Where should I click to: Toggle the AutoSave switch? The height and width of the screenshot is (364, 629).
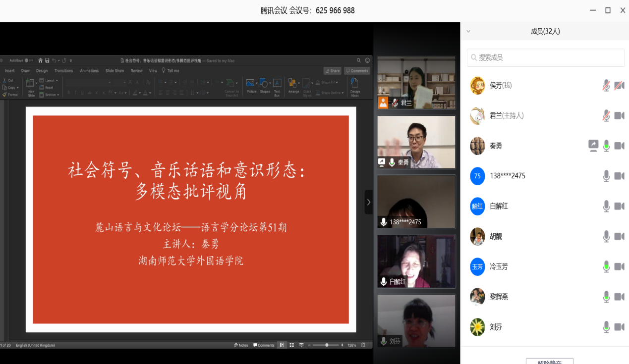click(x=29, y=60)
